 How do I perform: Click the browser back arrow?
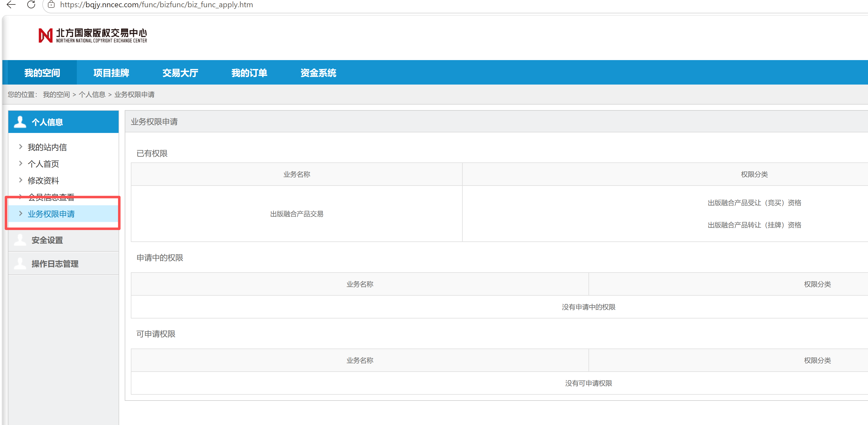pos(11,4)
